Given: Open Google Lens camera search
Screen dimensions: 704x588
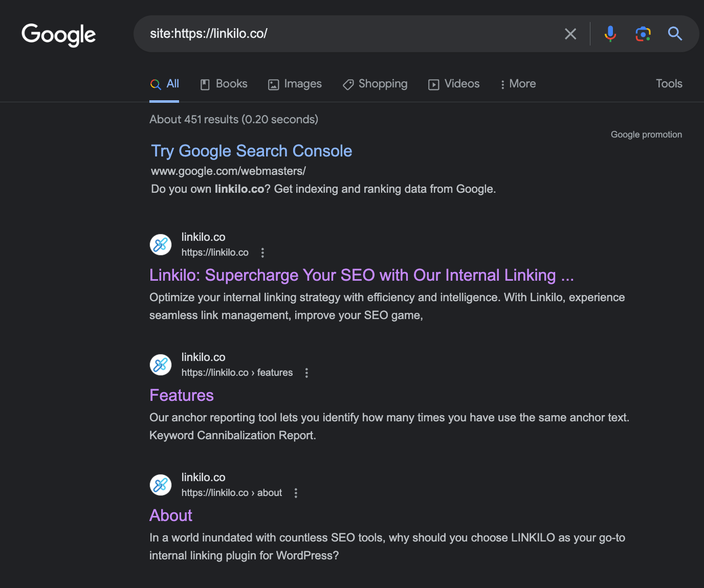Looking at the screenshot, I should 643,34.
